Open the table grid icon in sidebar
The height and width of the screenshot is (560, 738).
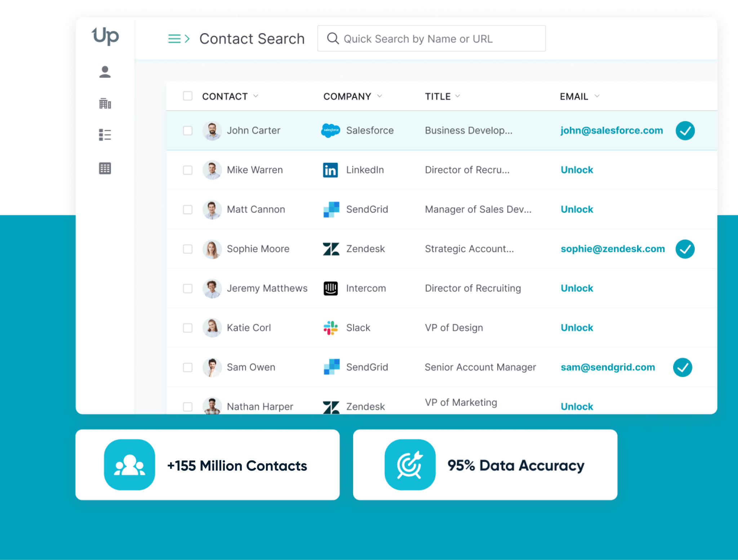click(105, 168)
